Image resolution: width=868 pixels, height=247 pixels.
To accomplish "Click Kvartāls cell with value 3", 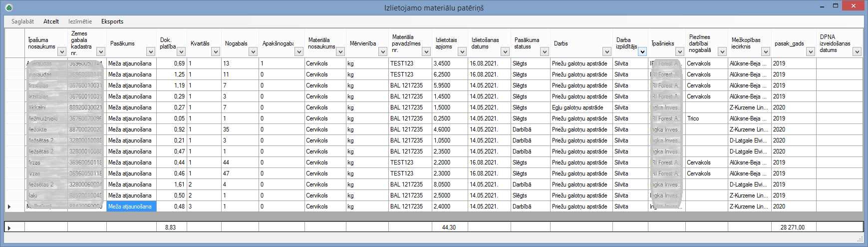I will (204, 206).
